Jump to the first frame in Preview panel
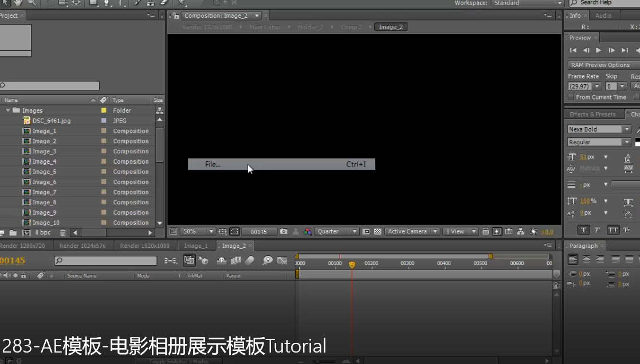Image resolution: width=640 pixels, height=364 pixels. (573, 50)
